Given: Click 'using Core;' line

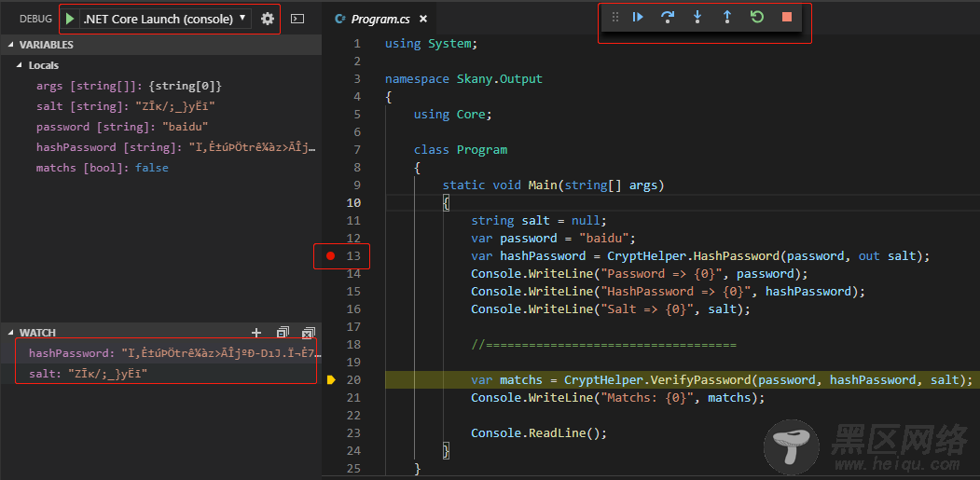Looking at the screenshot, I should click(453, 115).
